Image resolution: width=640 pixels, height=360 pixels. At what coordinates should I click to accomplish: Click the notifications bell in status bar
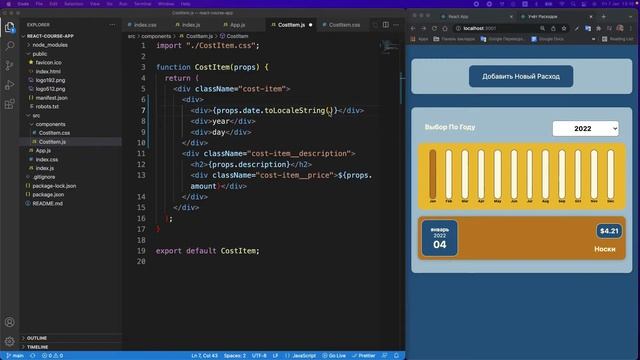pyautogui.click(x=396, y=356)
